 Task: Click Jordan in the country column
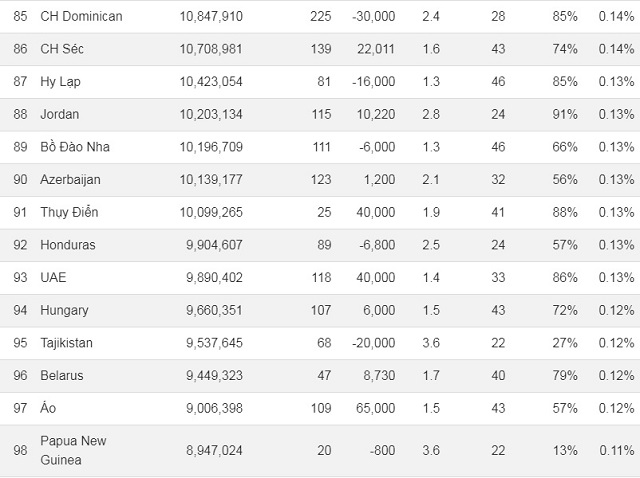pyautogui.click(x=60, y=114)
